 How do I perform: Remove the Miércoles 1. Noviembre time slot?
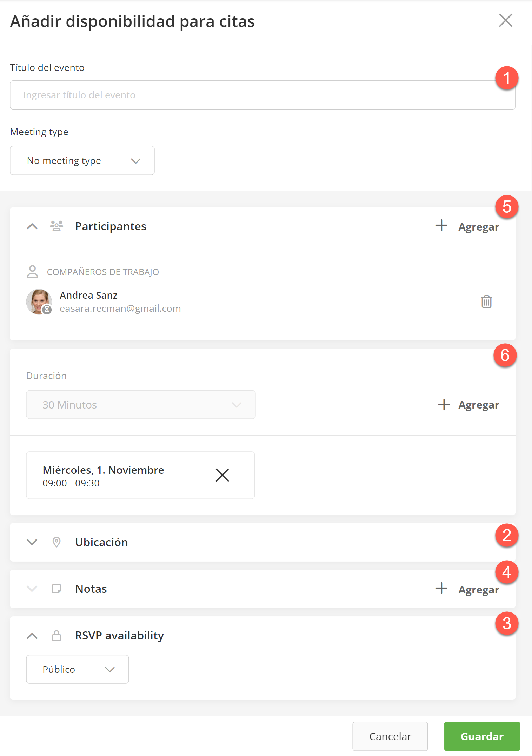(x=222, y=475)
